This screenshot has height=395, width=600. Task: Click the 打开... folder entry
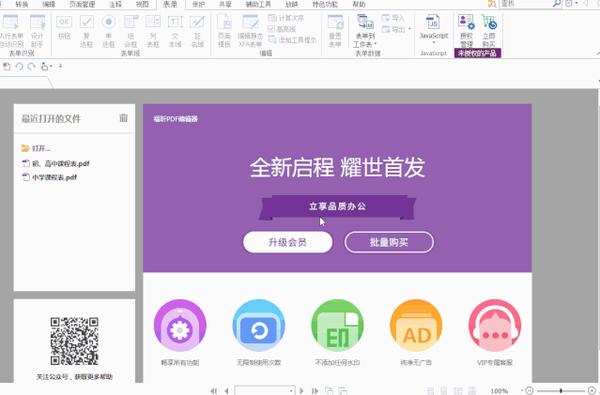point(36,149)
